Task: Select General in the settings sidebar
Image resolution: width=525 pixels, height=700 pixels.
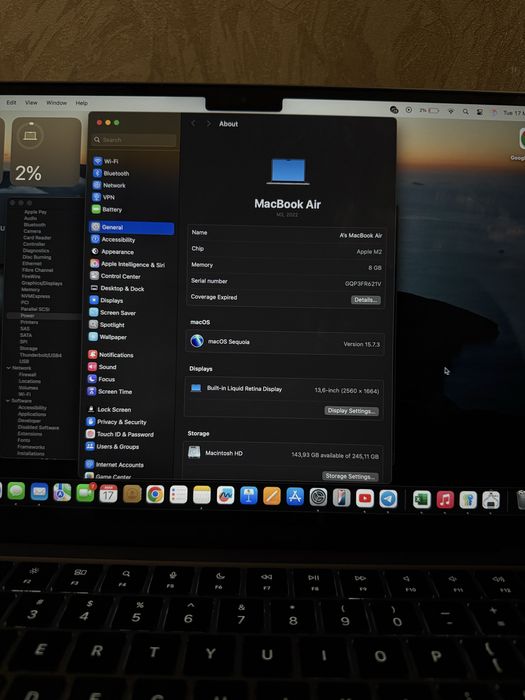Action: (132, 227)
